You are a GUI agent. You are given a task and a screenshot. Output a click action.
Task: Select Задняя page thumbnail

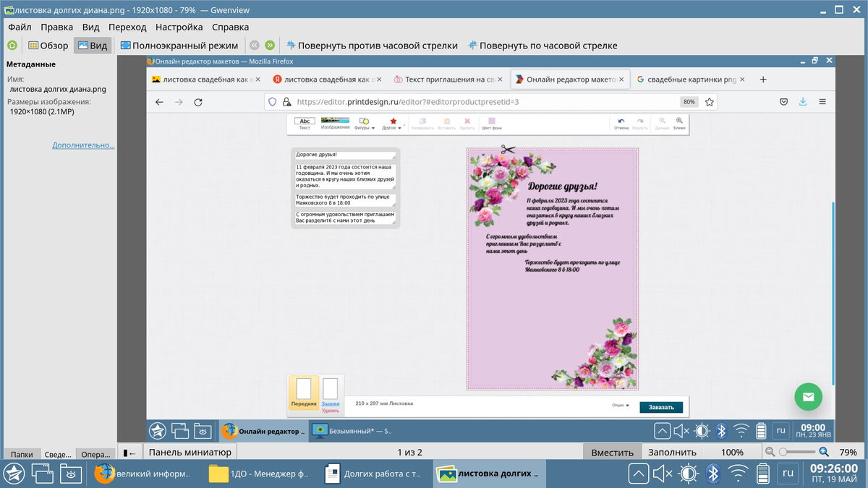331,393
